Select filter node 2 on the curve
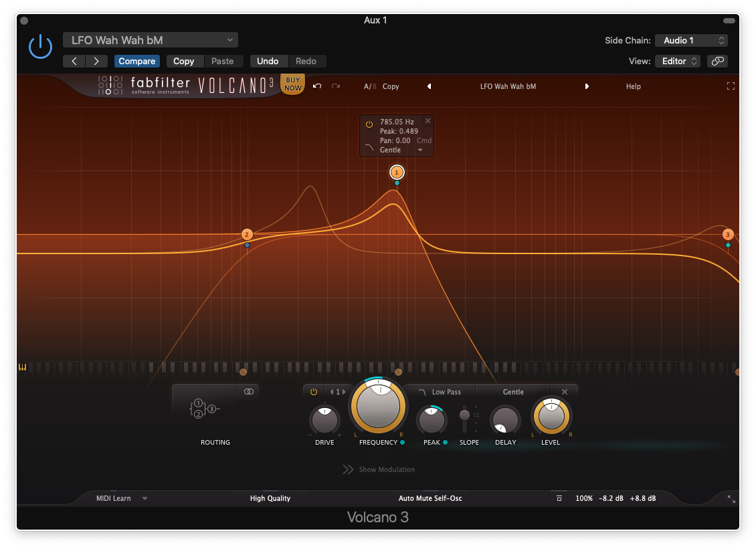 click(x=247, y=235)
